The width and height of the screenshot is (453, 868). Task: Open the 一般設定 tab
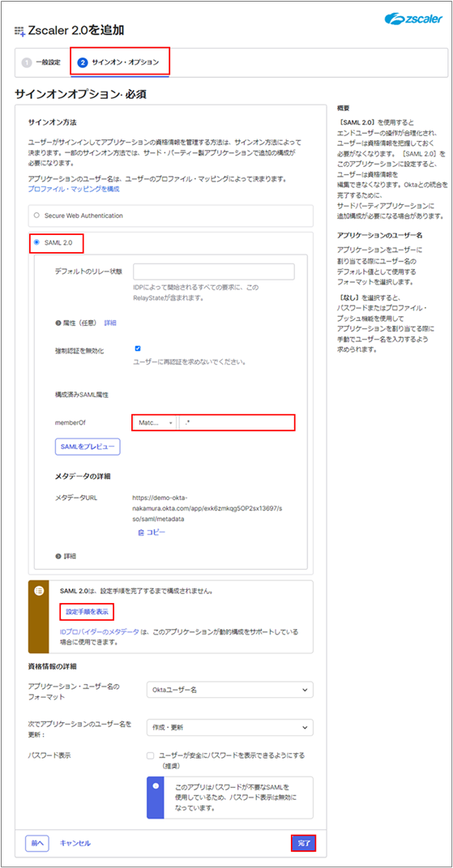pos(42,62)
